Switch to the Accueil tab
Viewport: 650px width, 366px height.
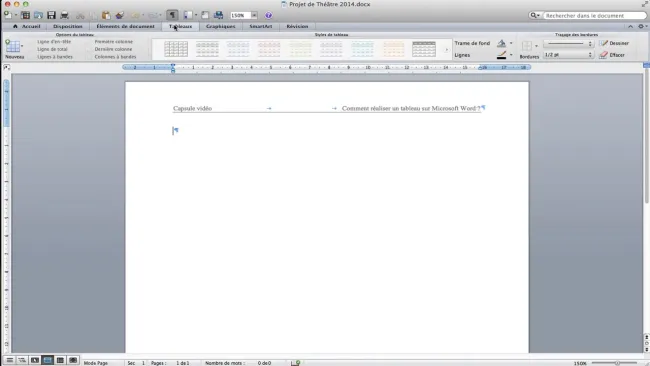point(27,26)
